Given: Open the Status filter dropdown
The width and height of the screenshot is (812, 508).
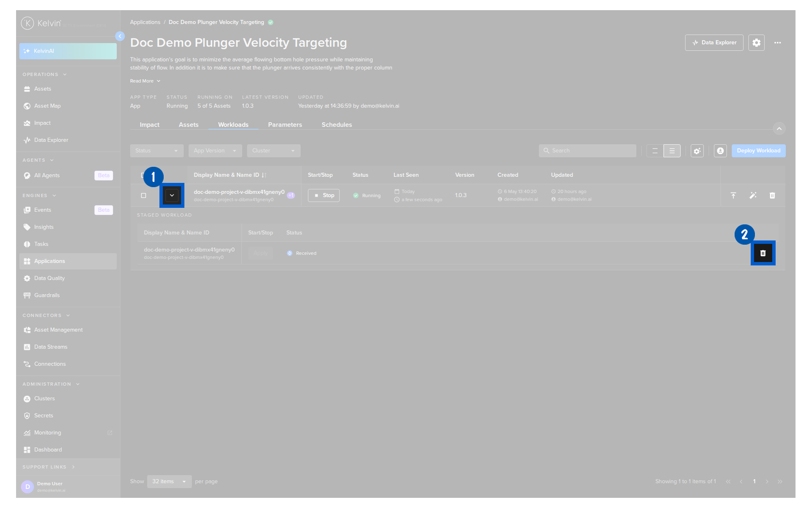Looking at the screenshot, I should click(156, 151).
